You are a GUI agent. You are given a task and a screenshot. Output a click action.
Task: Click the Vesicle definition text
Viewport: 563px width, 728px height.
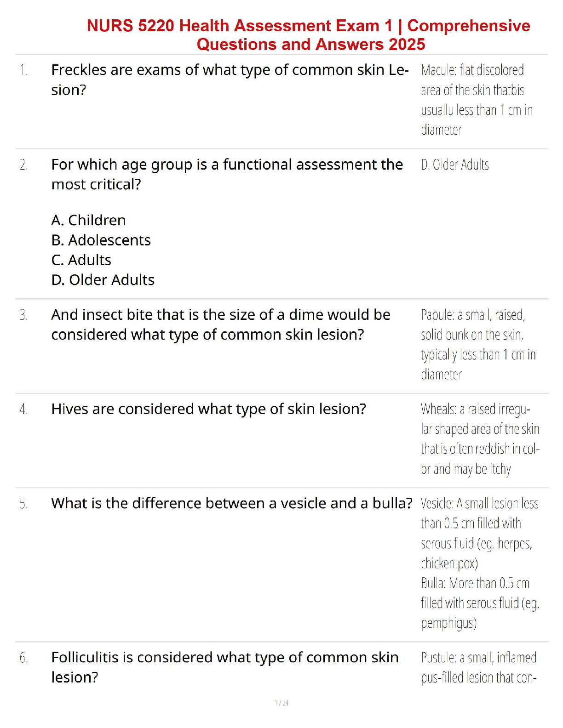(479, 533)
